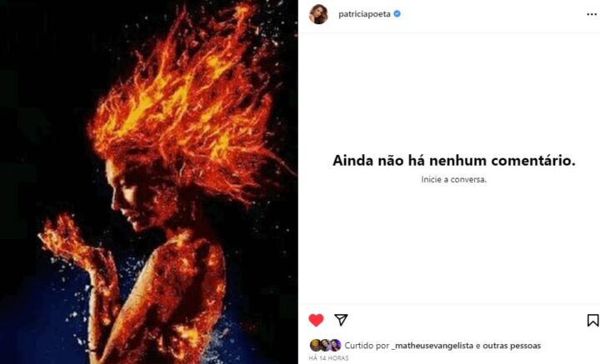The height and width of the screenshot is (364, 600).
Task: Open the 'HÁ 14 HORAS' timestamp
Action: (x=328, y=358)
